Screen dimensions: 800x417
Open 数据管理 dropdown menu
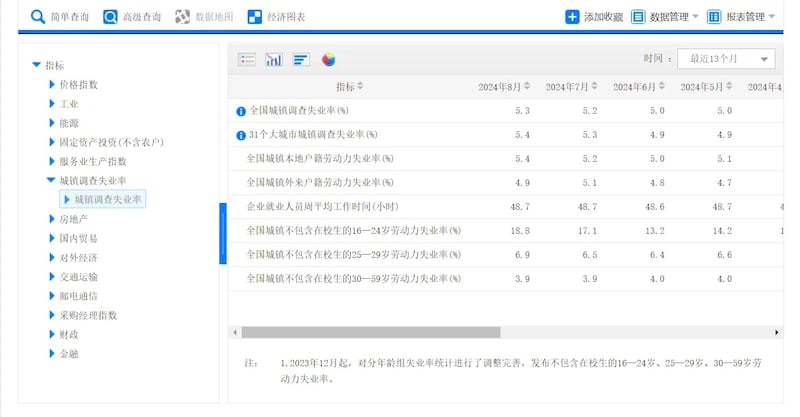pos(665,17)
